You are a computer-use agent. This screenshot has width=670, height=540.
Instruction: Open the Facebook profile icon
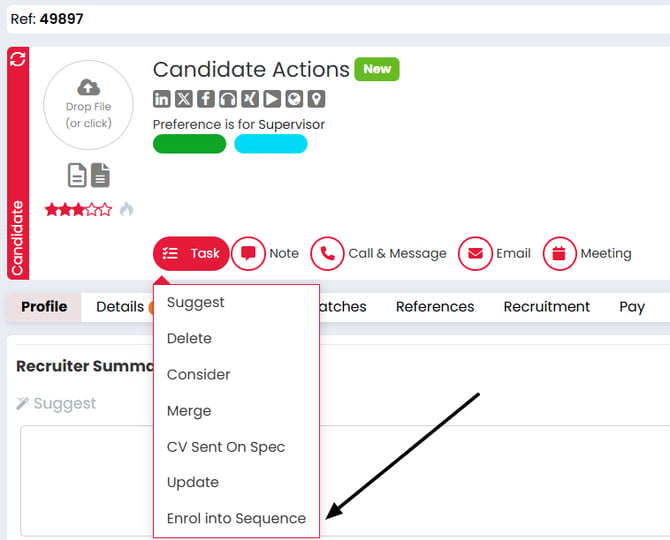(206, 99)
